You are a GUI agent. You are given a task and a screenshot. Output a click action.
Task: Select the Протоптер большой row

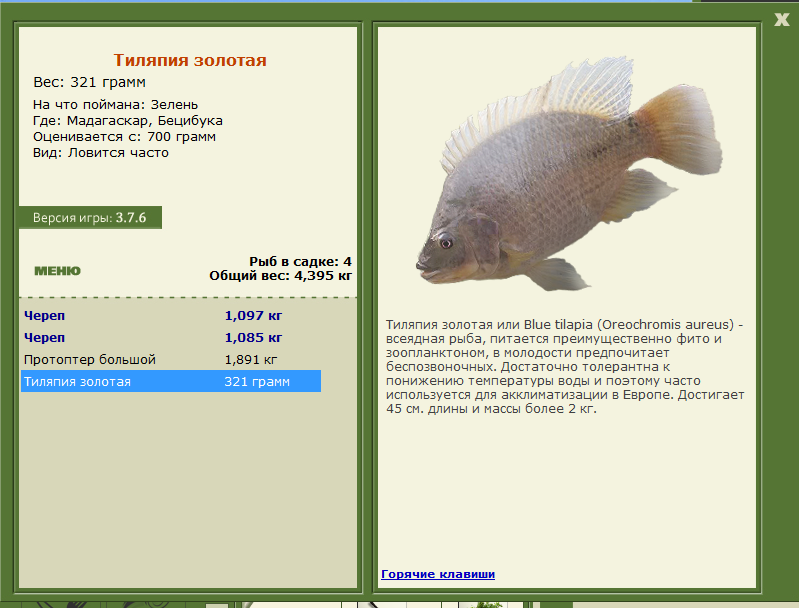[x=171, y=359]
